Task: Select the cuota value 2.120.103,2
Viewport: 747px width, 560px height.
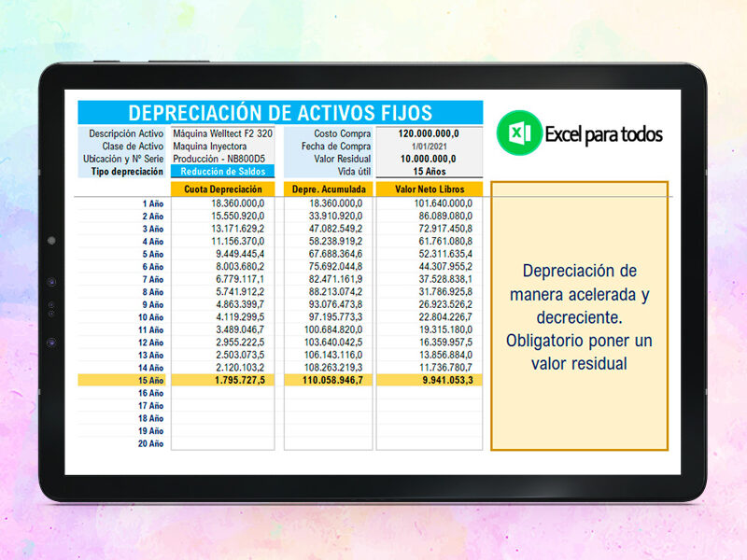Action: pos(240,368)
